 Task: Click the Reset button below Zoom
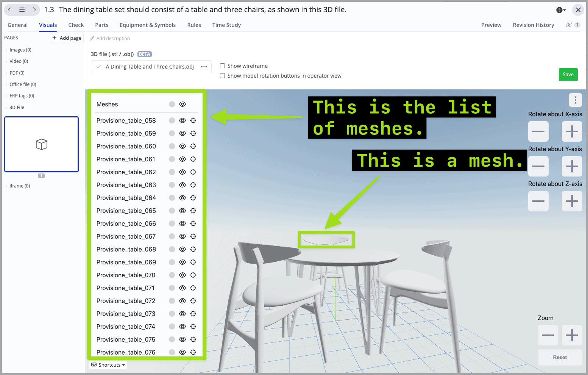560,357
